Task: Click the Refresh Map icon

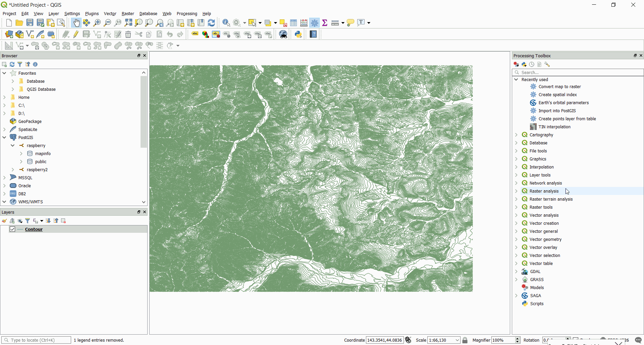Action: (x=211, y=22)
